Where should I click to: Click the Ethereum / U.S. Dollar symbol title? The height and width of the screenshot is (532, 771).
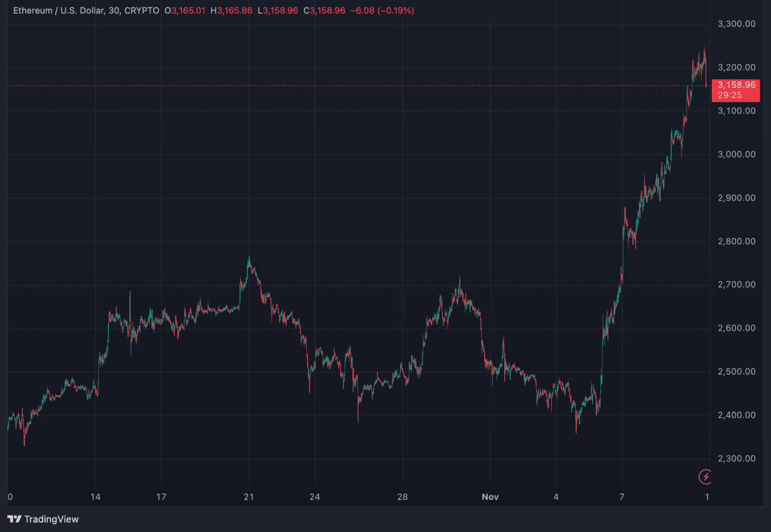click(x=58, y=10)
